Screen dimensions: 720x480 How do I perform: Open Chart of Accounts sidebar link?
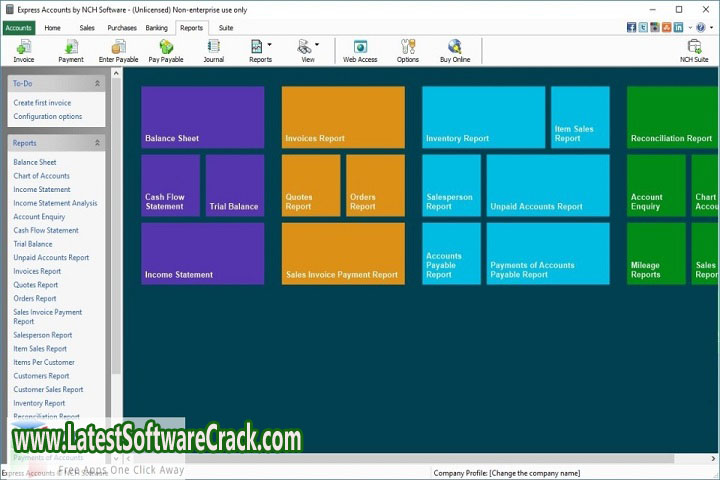tap(41, 176)
